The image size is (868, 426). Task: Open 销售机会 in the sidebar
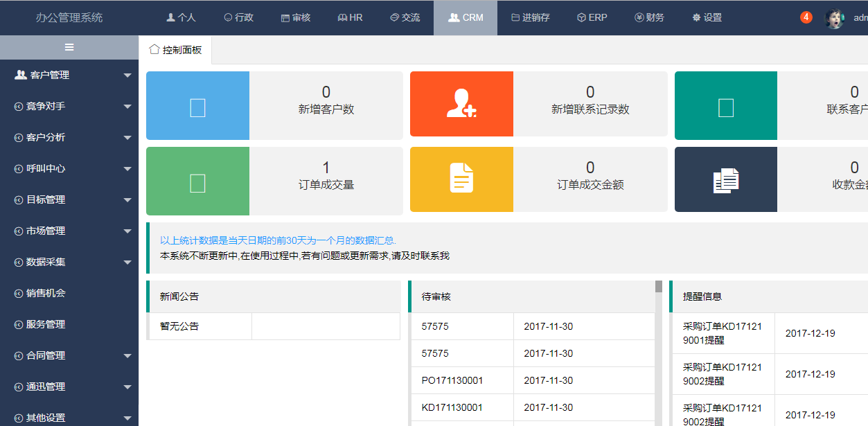pyautogui.click(x=46, y=293)
